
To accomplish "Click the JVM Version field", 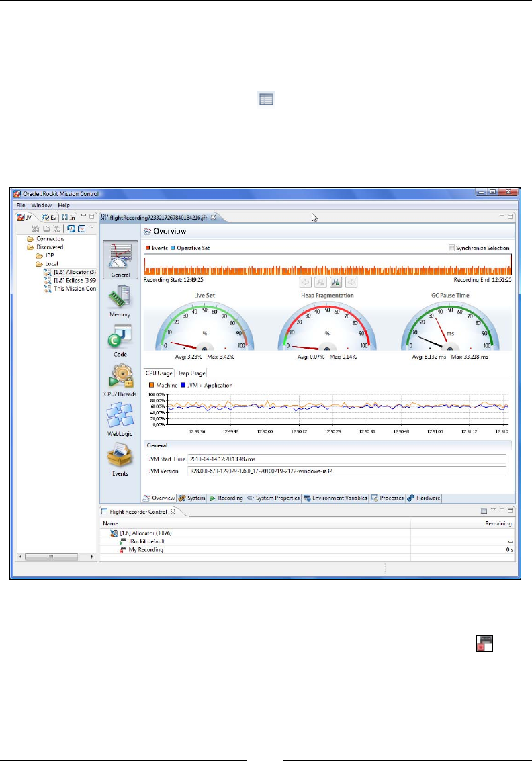I will click(x=347, y=471).
